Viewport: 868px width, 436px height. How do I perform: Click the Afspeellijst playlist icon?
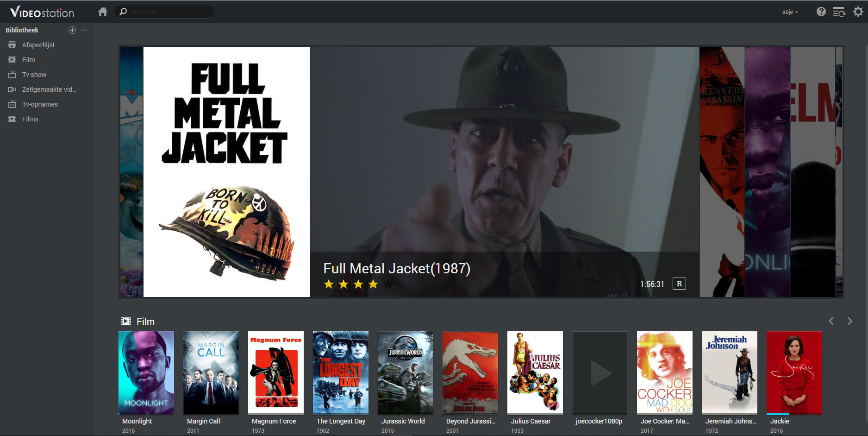[x=12, y=45]
